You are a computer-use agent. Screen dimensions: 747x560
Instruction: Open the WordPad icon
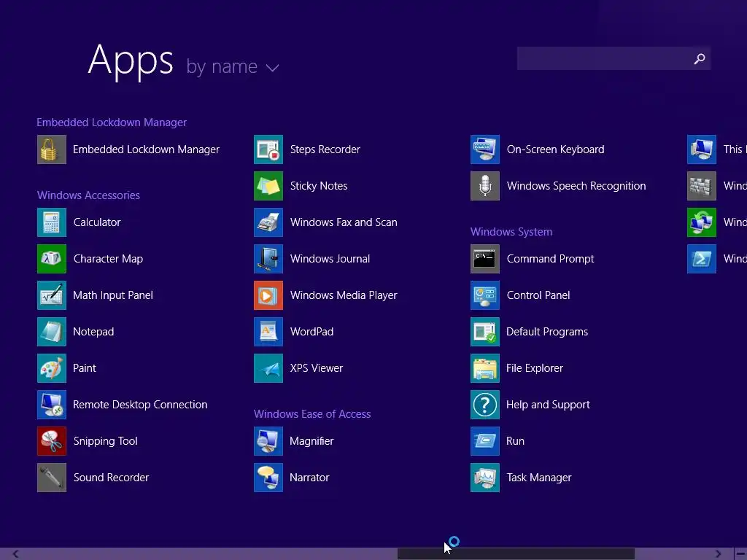pos(268,332)
